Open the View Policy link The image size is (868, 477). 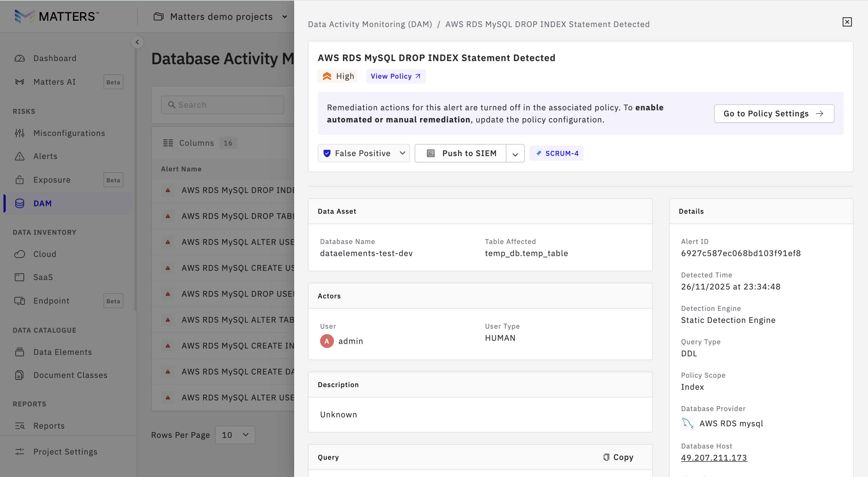tap(395, 76)
